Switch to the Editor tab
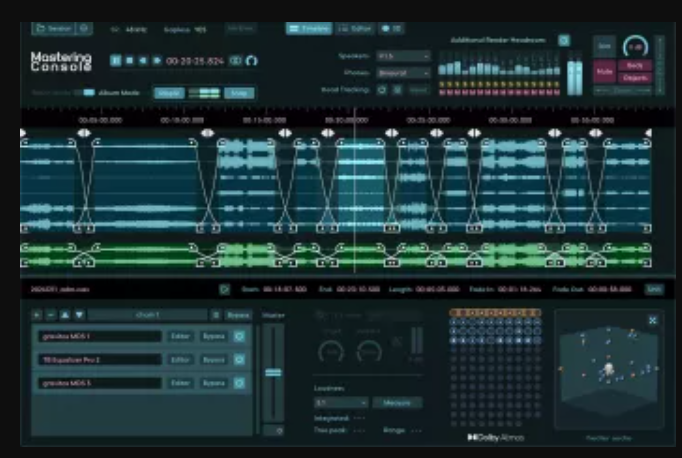This screenshot has width=682, height=458. (355, 29)
